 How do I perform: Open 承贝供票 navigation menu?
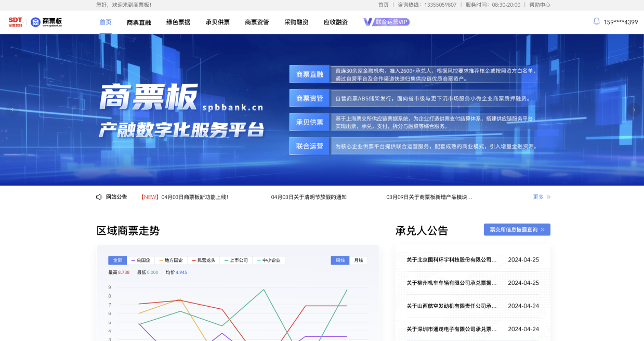pos(217,22)
